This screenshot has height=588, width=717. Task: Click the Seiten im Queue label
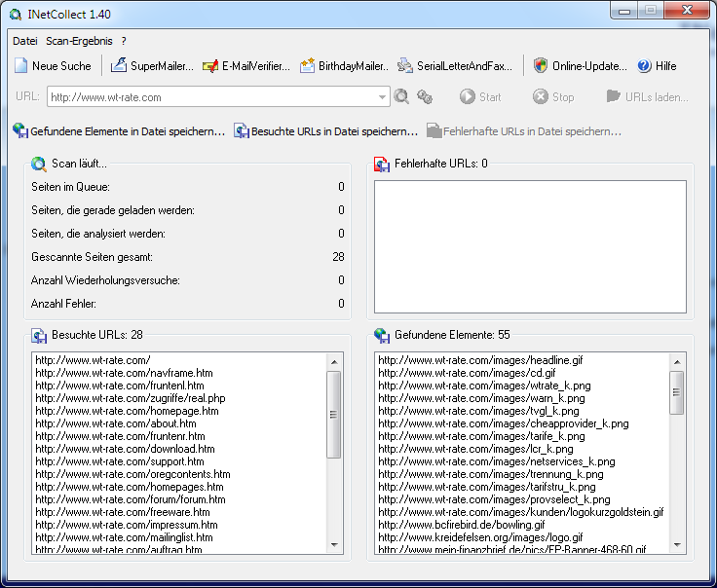[70, 187]
